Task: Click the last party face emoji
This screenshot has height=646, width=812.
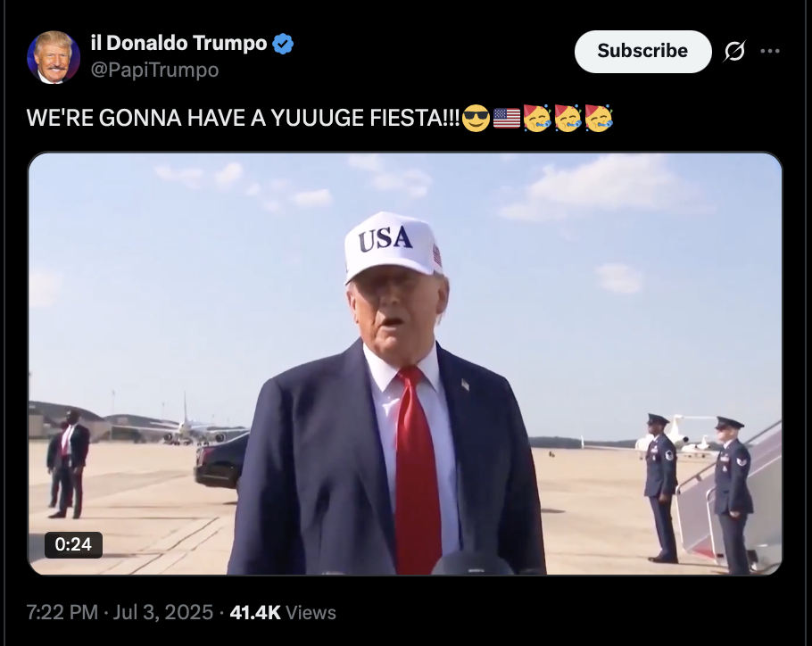Action: click(599, 118)
